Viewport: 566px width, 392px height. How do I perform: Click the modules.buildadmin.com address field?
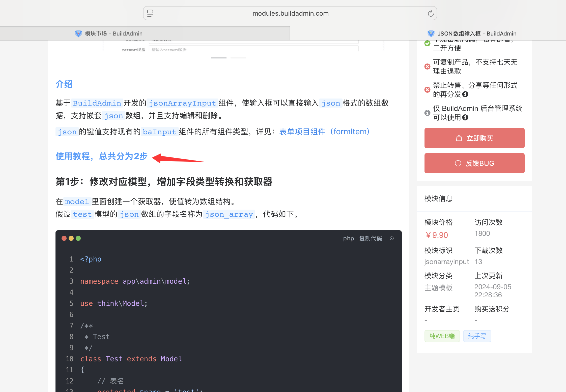[x=290, y=13]
